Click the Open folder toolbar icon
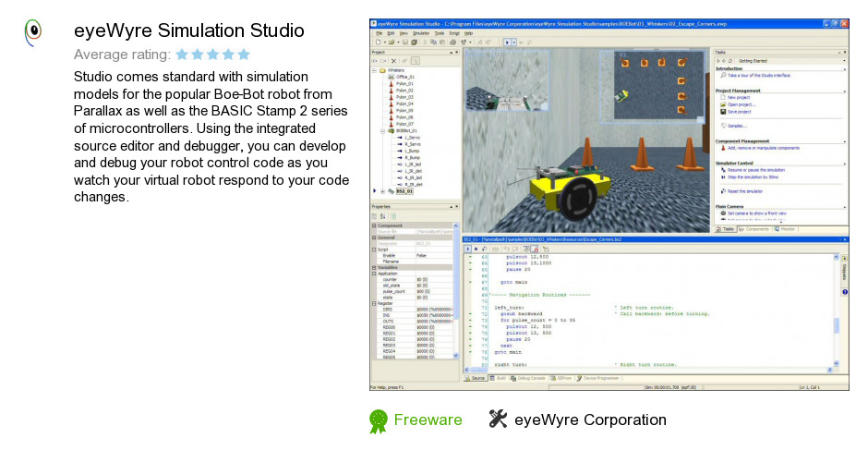The height and width of the screenshot is (462, 868). [x=392, y=43]
